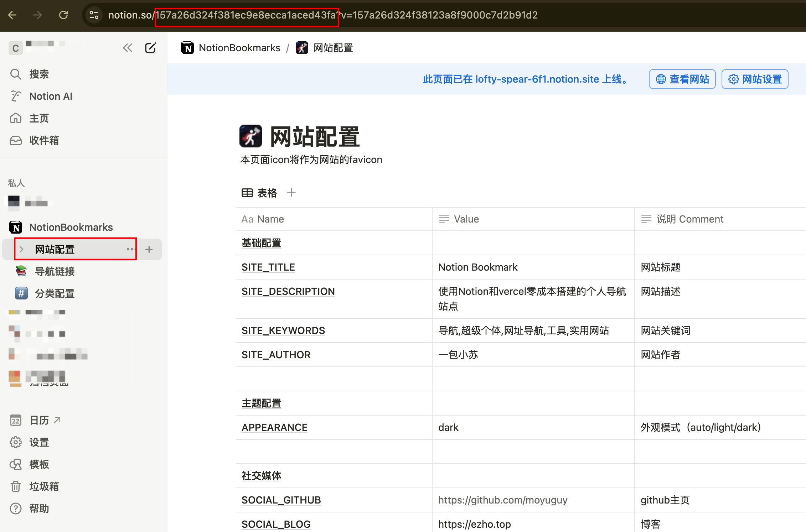The image size is (806, 532).
Task: Create a new page with the compose icon
Action: (x=150, y=48)
